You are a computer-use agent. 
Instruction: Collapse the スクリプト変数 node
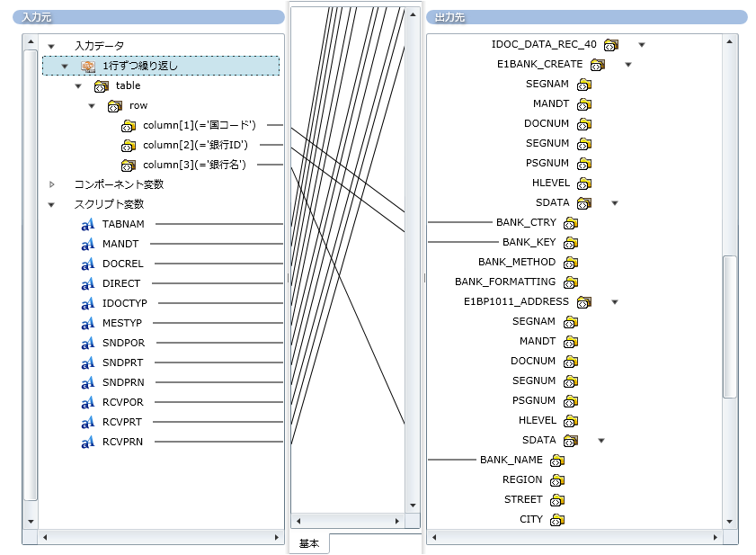(x=51, y=204)
